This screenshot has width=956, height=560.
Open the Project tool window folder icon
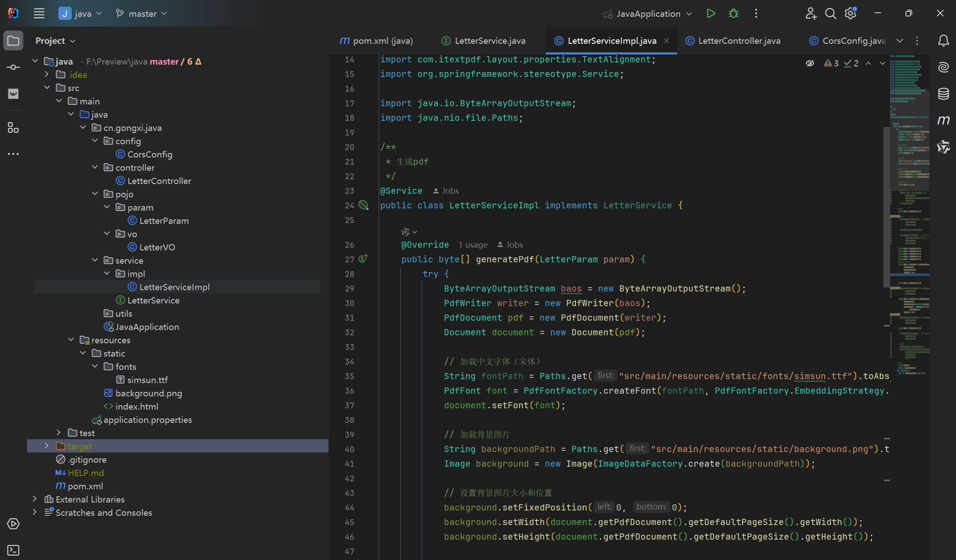(x=13, y=41)
